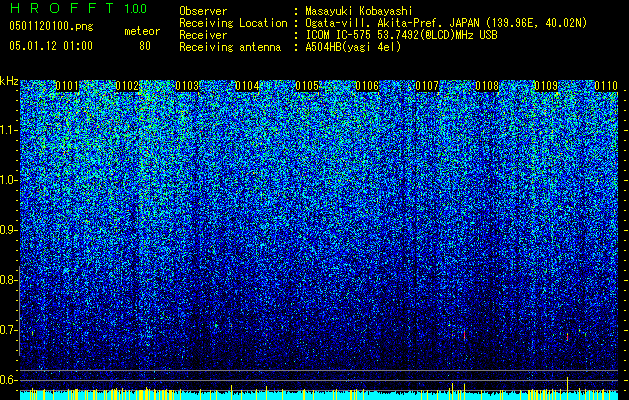
Task: Click the 0101 time marker
Action: pos(67,86)
